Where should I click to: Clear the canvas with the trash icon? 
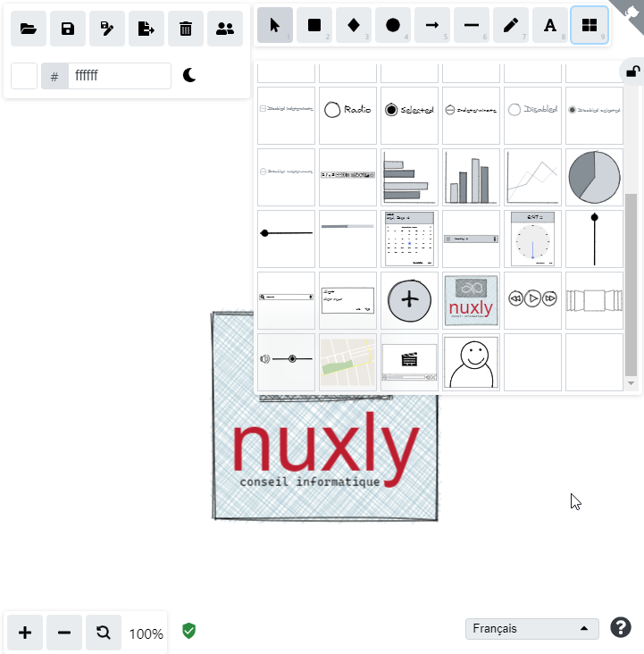point(186,29)
